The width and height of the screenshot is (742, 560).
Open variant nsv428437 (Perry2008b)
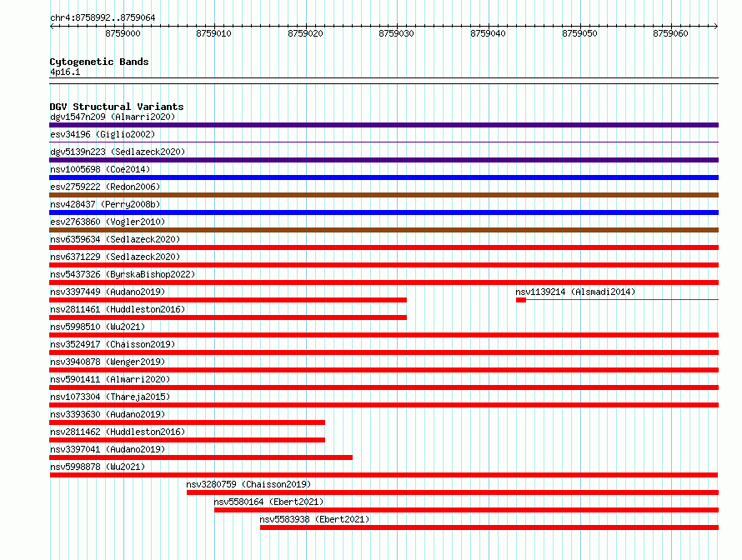pyautogui.click(x=105, y=204)
